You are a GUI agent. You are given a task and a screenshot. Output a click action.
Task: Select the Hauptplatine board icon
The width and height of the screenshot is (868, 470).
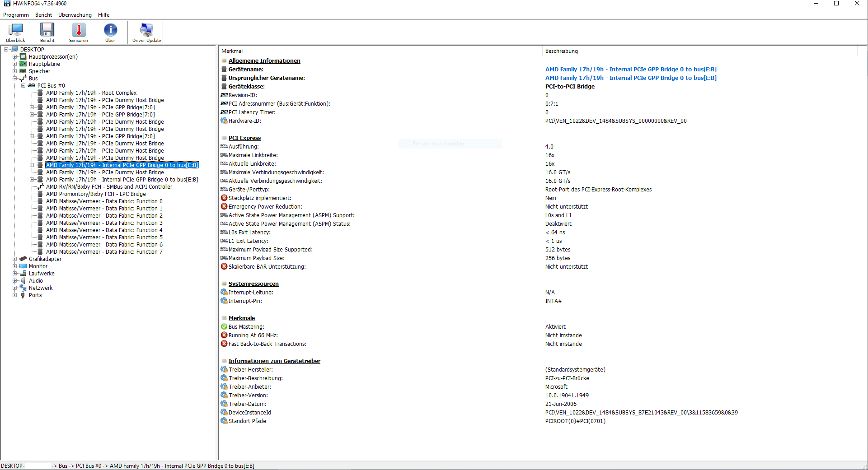23,64
